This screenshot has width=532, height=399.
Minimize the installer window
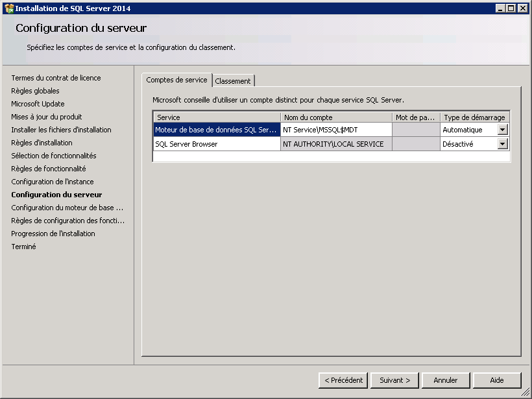pos(501,8)
